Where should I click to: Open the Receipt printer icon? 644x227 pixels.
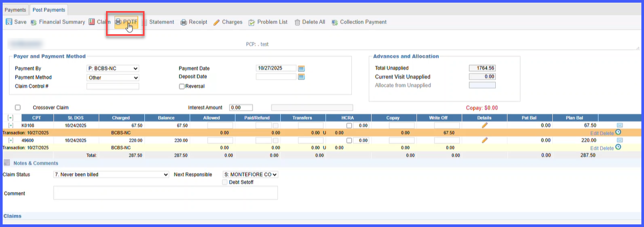[184, 22]
